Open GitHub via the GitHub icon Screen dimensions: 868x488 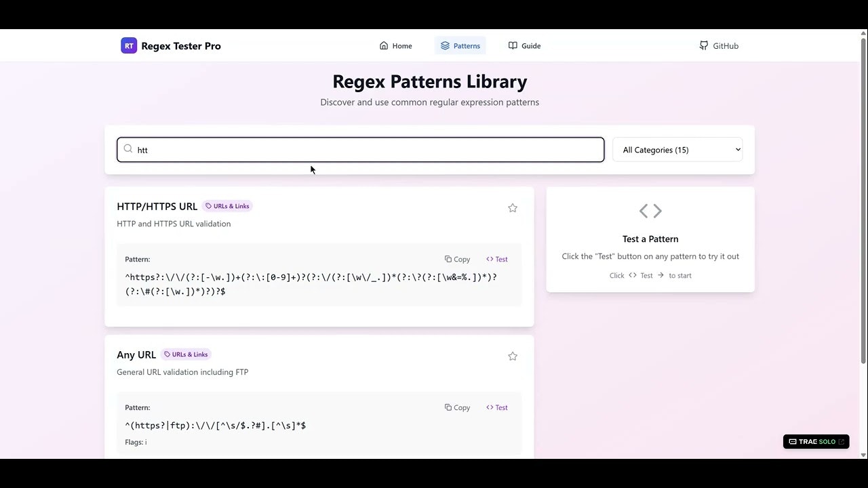704,45
